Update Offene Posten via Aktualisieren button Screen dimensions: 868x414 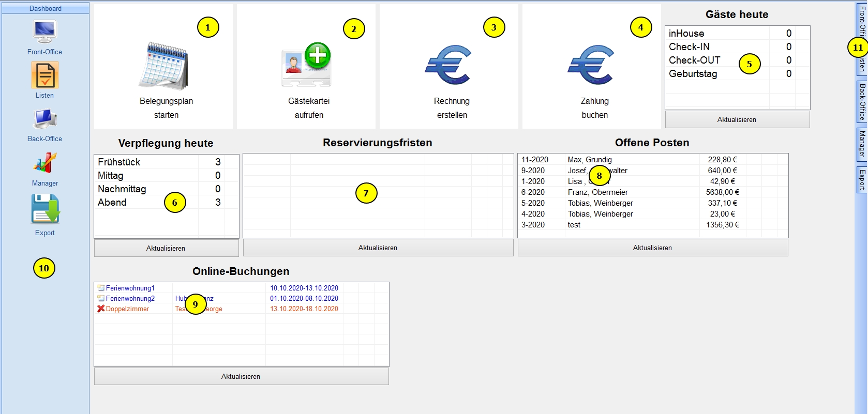pos(652,248)
